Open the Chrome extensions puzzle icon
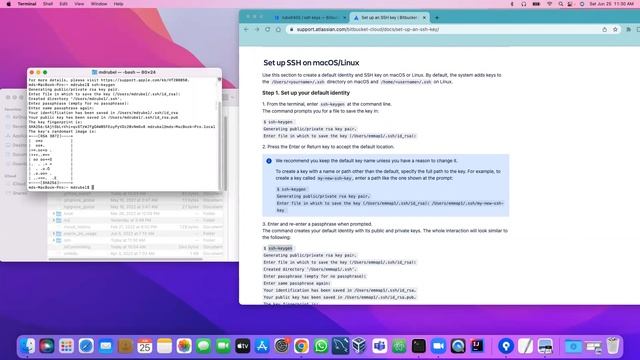 [x=629, y=29]
